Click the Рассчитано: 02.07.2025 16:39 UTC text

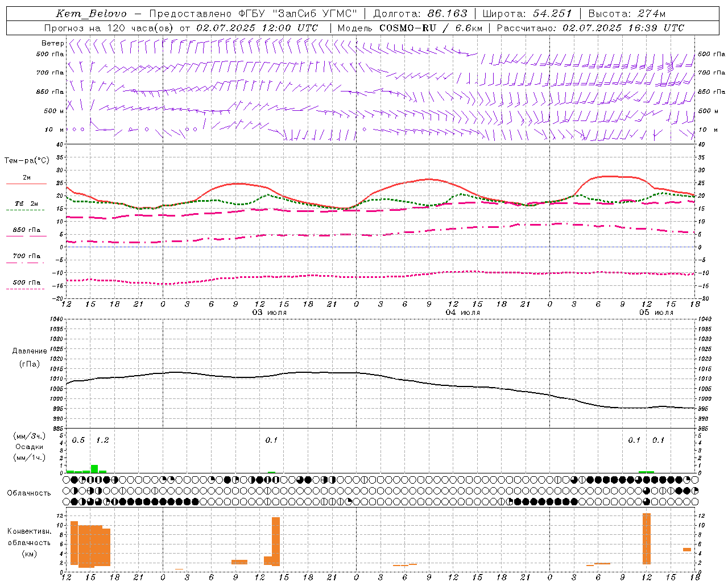(590, 28)
